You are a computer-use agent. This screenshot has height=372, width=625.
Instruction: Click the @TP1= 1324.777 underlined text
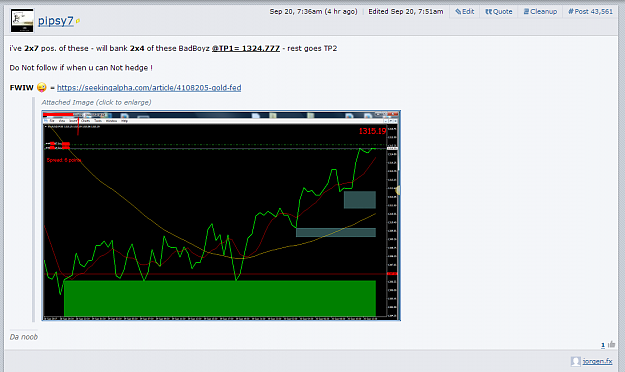click(x=246, y=48)
